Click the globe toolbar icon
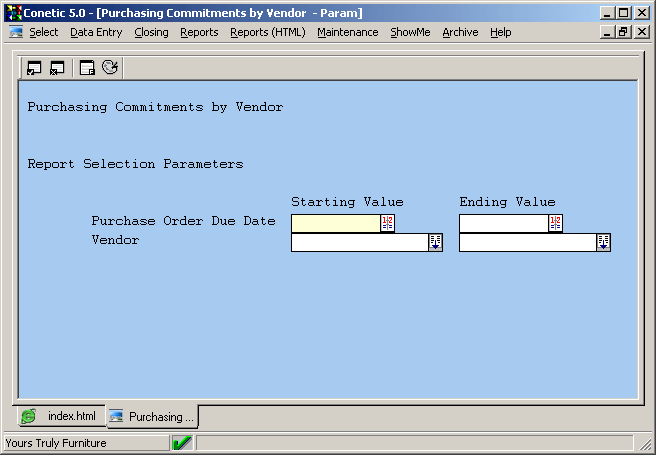Screen dimensions: 656x455 tap(110, 68)
